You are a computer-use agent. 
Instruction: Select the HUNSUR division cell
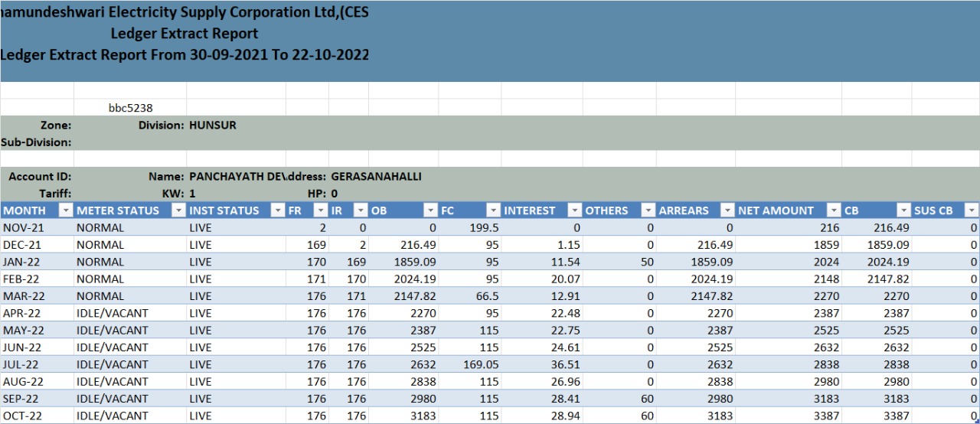[x=237, y=125]
